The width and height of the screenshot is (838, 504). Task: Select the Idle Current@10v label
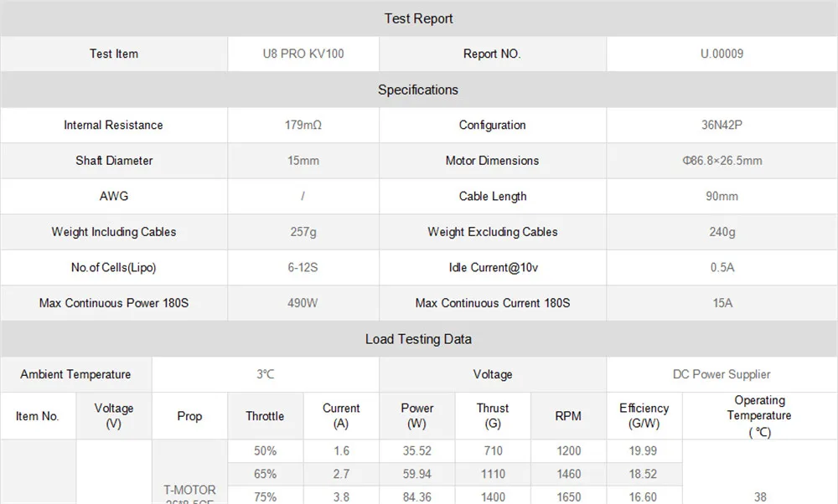point(493,267)
